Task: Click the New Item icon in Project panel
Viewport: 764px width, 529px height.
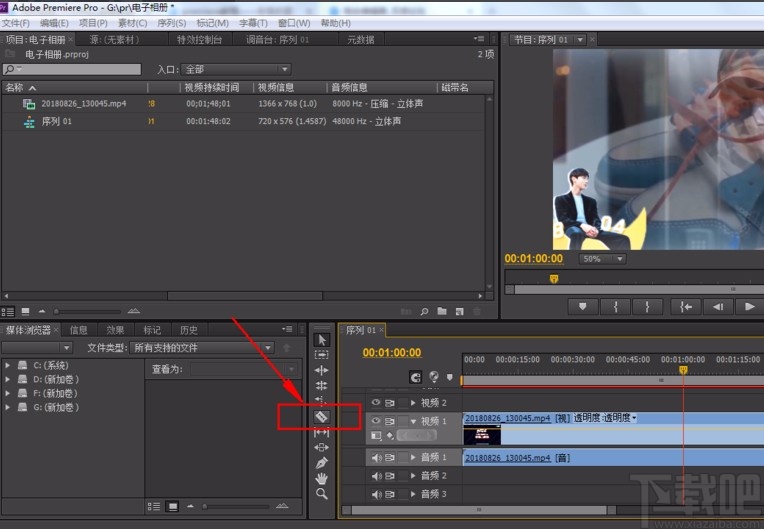Action: tap(459, 311)
